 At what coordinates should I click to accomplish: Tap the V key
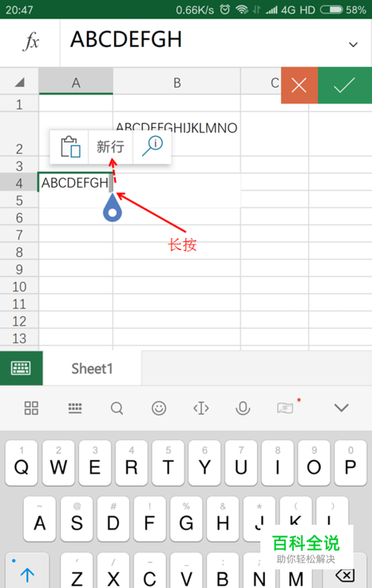pyautogui.click(x=186, y=570)
